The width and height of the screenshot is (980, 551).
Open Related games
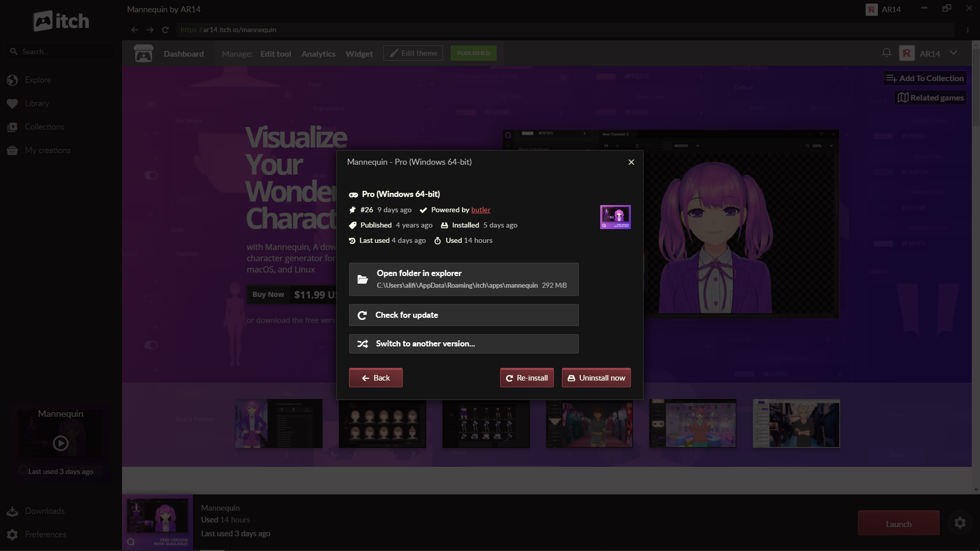(930, 97)
